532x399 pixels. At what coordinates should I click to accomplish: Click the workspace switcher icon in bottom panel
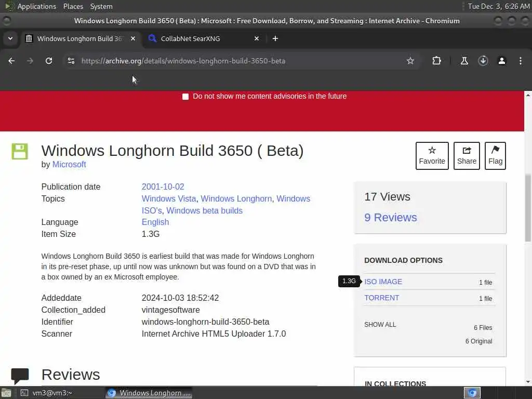pyautogui.click(x=472, y=393)
